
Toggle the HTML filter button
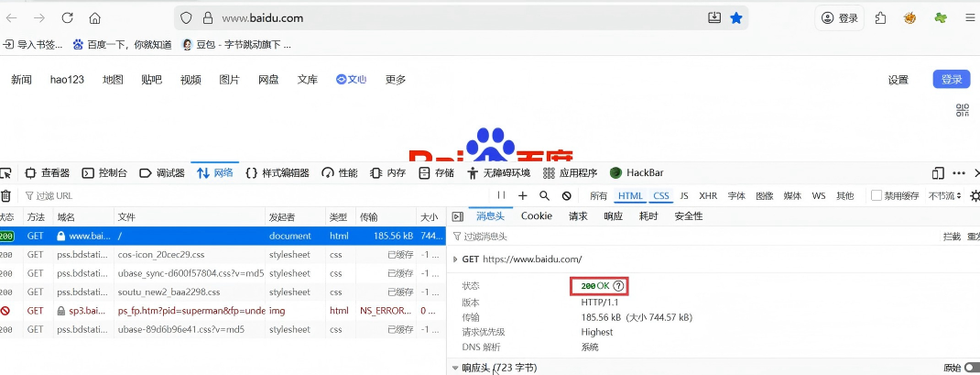[630, 196]
